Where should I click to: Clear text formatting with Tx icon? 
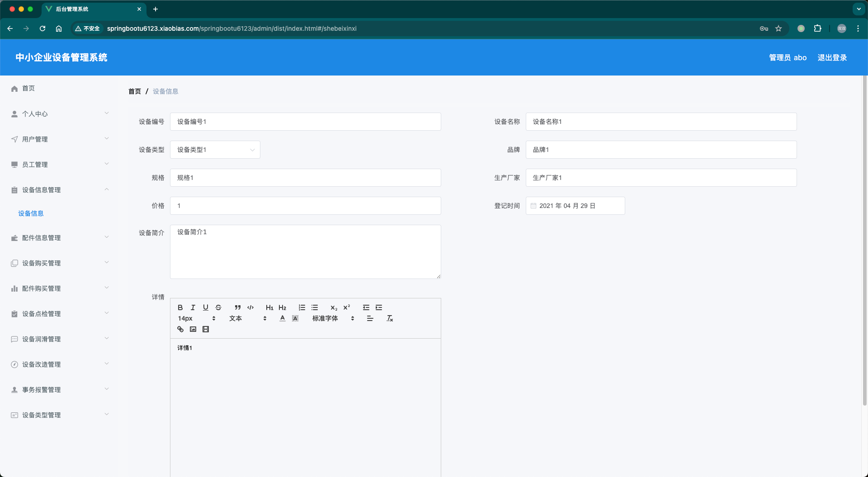click(x=390, y=318)
